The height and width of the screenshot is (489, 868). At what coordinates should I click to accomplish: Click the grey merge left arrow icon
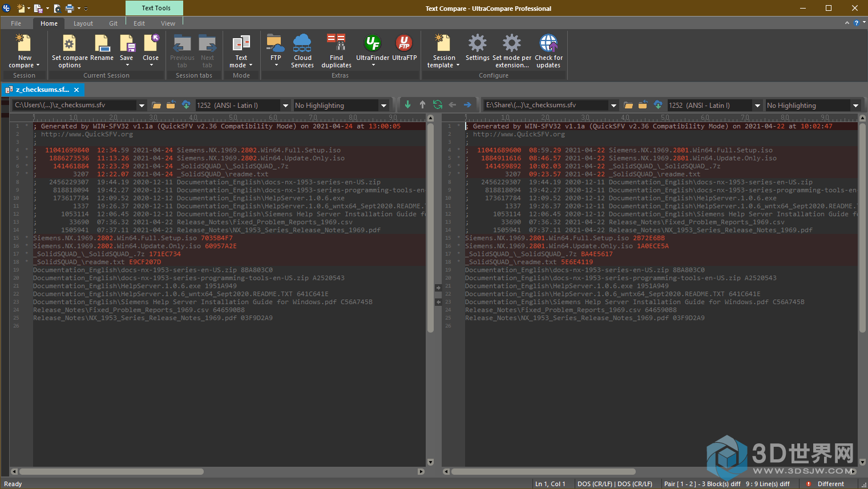click(x=453, y=104)
